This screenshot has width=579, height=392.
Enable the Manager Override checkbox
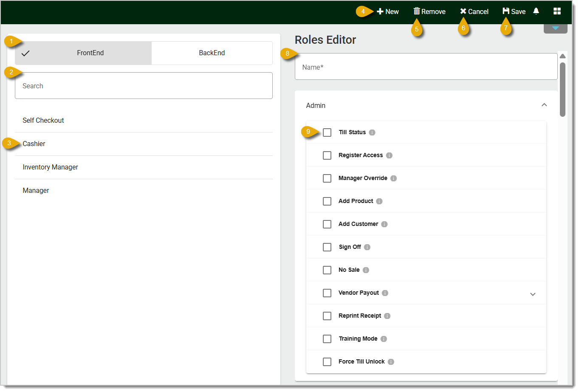(327, 178)
